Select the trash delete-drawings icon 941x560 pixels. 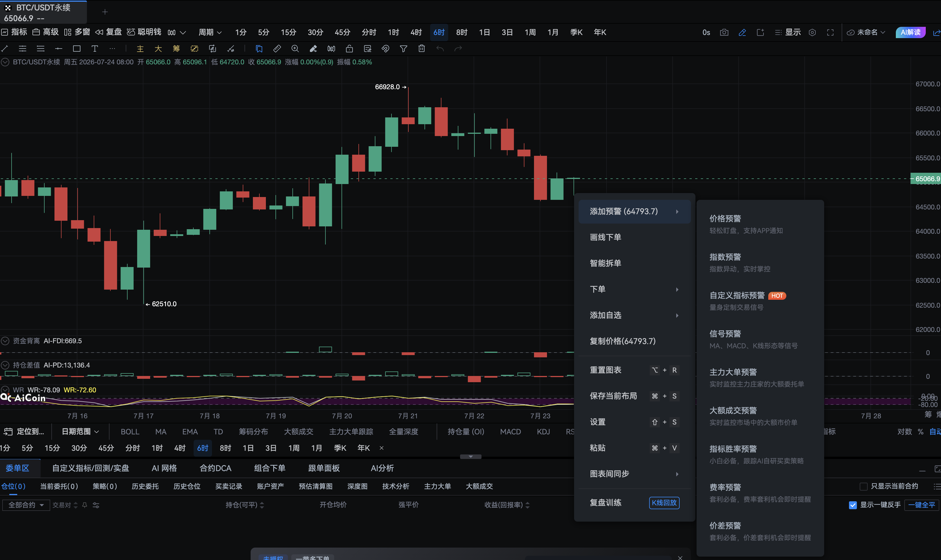421,49
